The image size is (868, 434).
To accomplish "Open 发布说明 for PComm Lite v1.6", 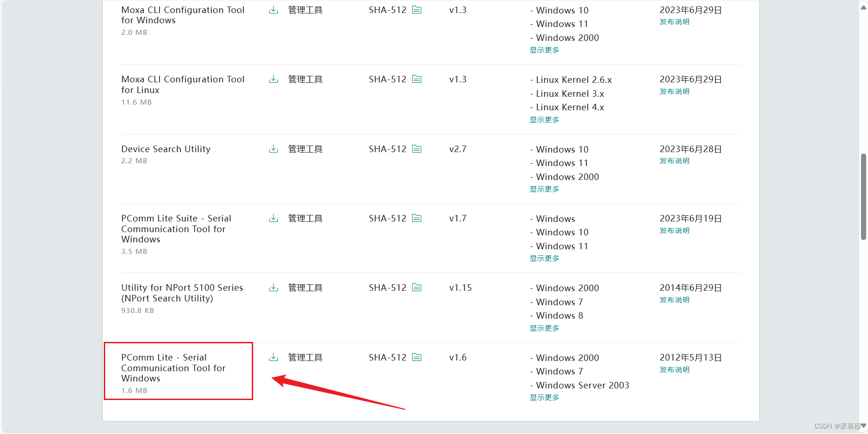I will (674, 369).
